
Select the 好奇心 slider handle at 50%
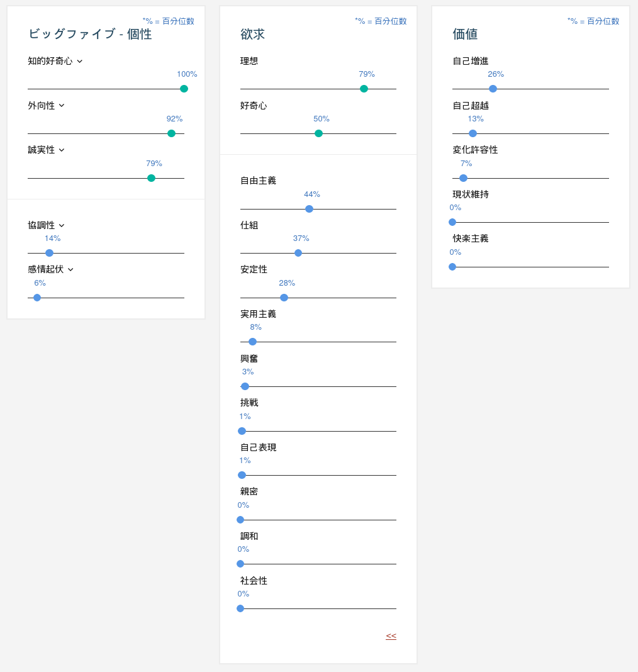(318, 133)
